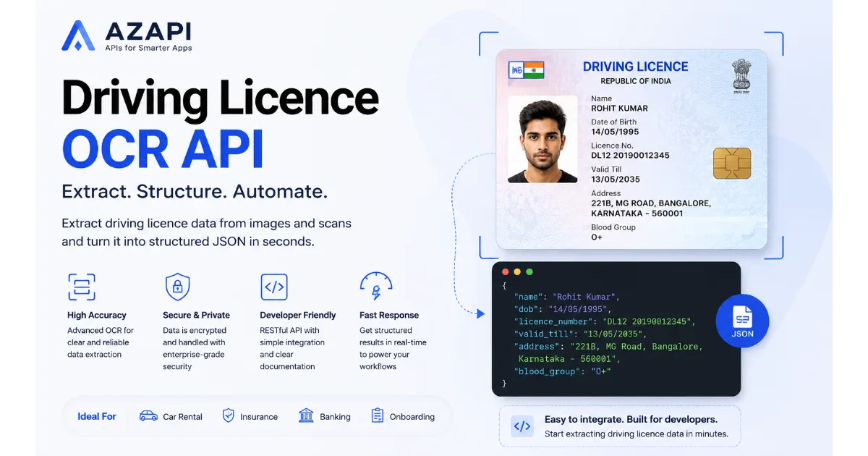Image resolution: width=868 pixels, height=456 pixels.
Task: Click REPUBLIC OF INDIA on the card
Action: [x=636, y=81]
